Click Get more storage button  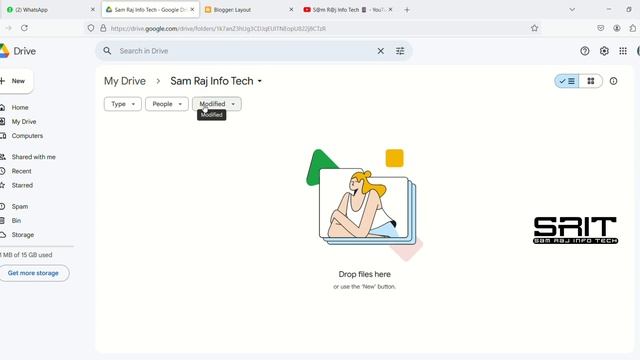[x=33, y=273]
